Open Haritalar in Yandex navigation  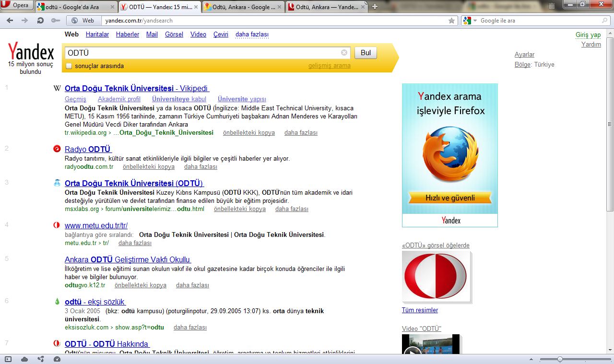[x=97, y=35]
